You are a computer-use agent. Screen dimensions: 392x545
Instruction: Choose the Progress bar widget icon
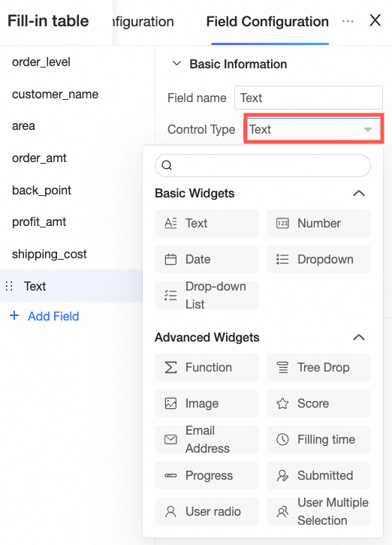(x=170, y=475)
